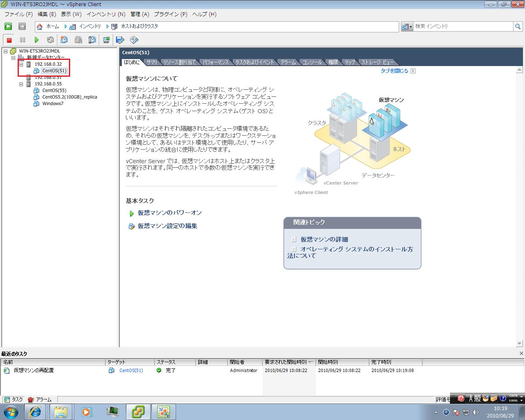
Task: Select CentOS5.2(100GB)_replica in the tree
Action: 70,97
